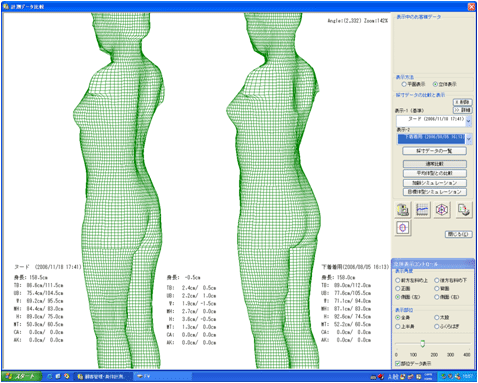
Task: Click the 採寸データの一覧 button
Action: 434,151
